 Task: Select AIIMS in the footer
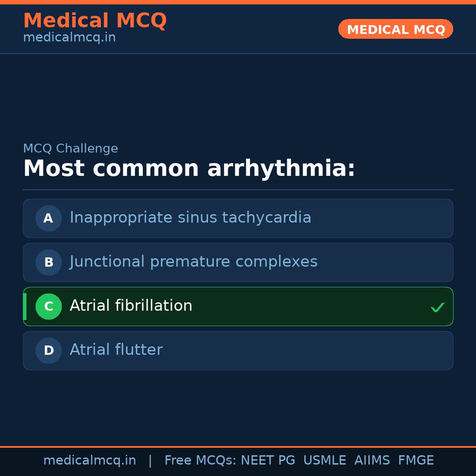(x=372, y=461)
